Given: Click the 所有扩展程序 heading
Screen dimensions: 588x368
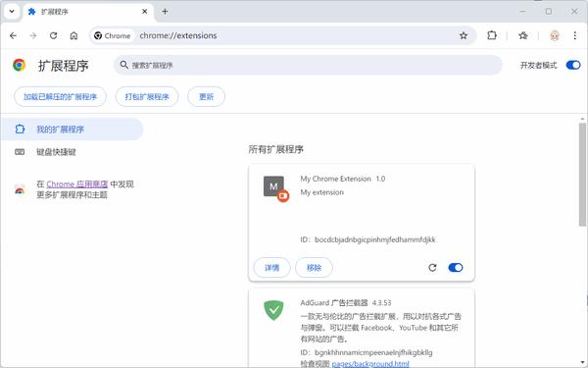Looking at the screenshot, I should pyautogui.click(x=276, y=149).
